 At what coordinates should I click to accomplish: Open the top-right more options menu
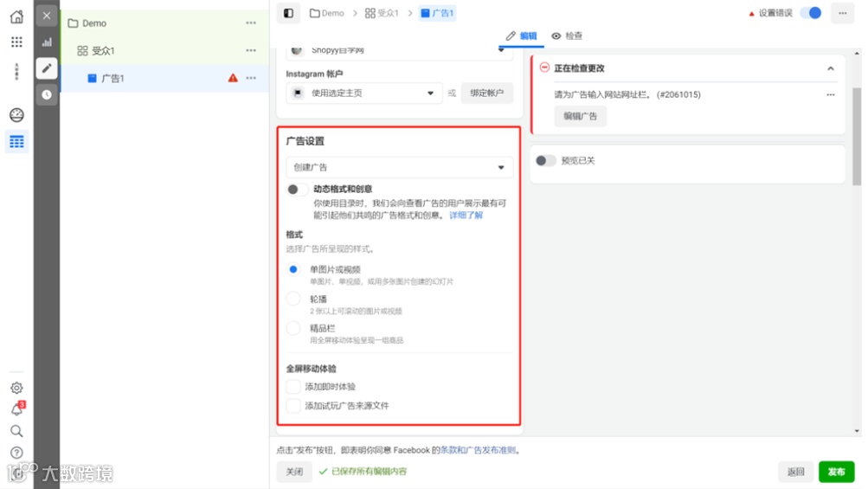843,13
